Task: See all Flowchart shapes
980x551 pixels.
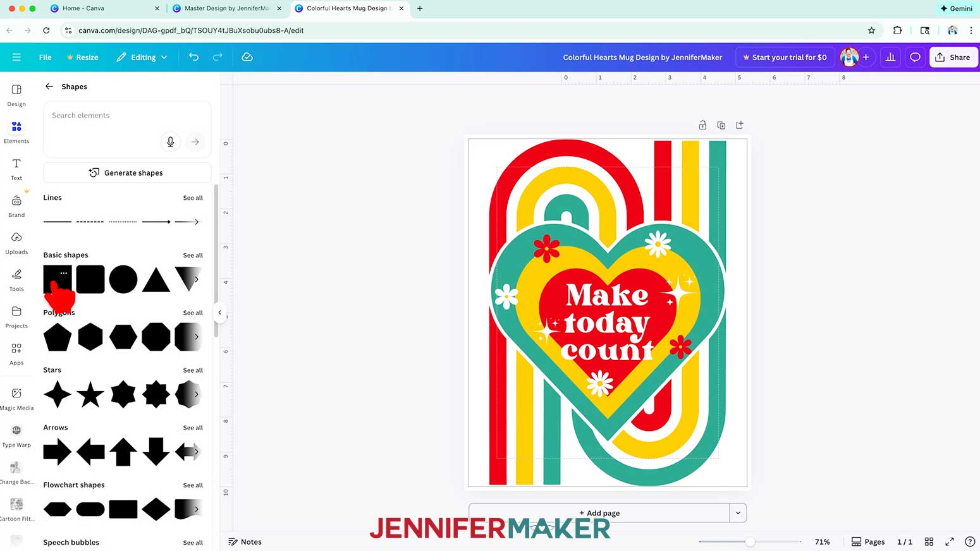Action: [193, 485]
